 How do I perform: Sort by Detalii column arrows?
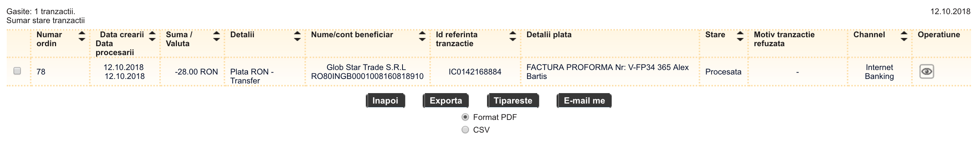click(x=297, y=36)
